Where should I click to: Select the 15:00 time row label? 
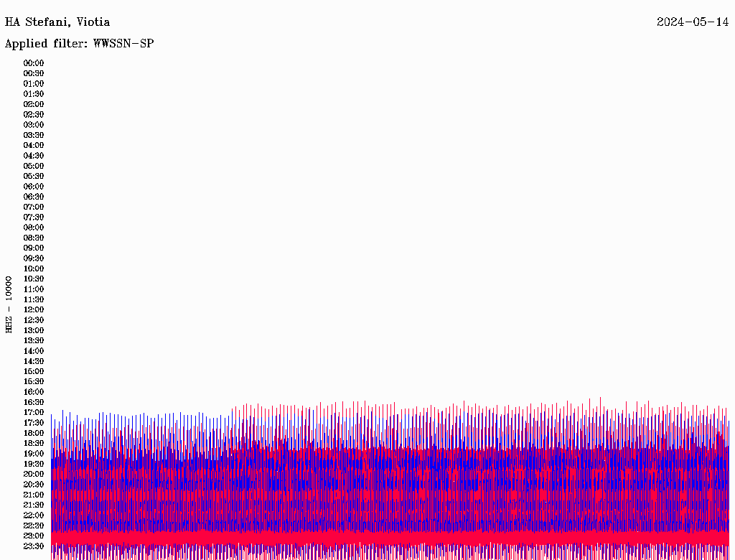(34, 371)
